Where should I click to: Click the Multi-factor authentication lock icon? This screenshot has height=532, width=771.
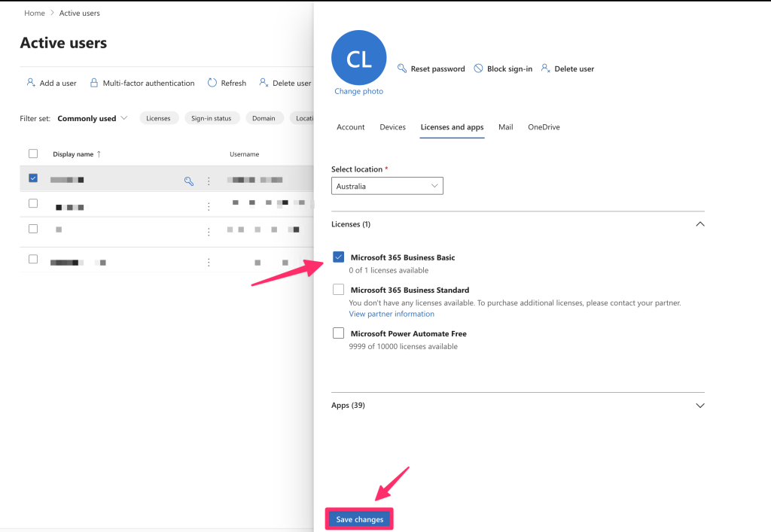click(94, 83)
